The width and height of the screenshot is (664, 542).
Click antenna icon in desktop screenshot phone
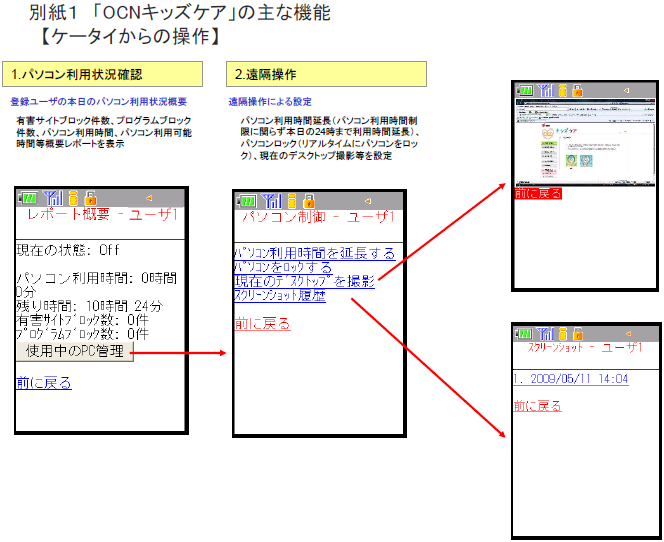tap(545, 90)
